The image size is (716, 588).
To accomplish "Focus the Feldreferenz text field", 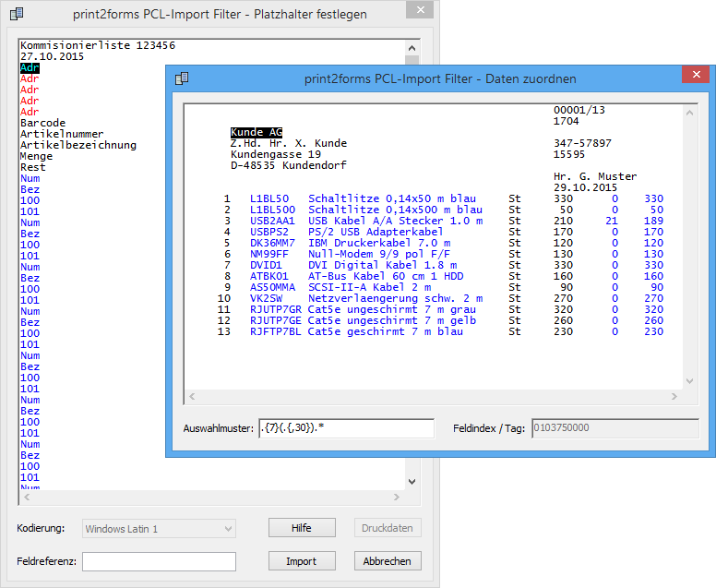I will coord(159,561).
